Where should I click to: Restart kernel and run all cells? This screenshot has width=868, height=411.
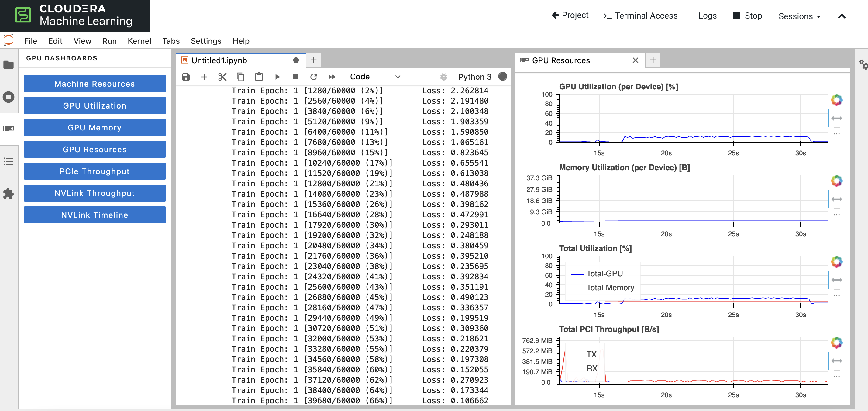click(x=332, y=77)
